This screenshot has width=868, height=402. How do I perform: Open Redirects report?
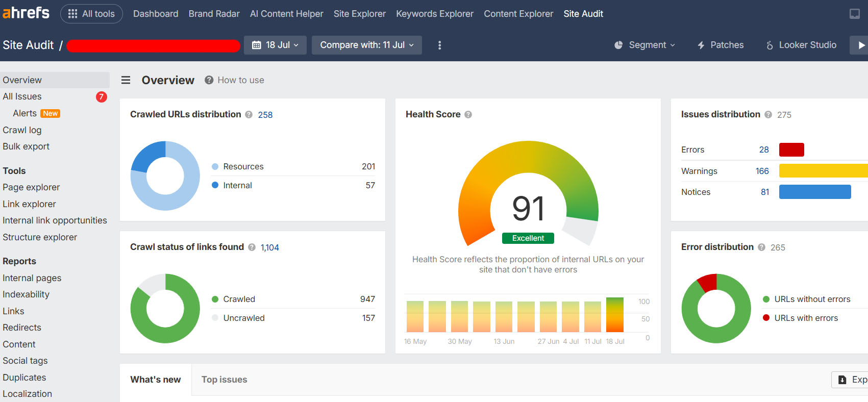click(22, 328)
